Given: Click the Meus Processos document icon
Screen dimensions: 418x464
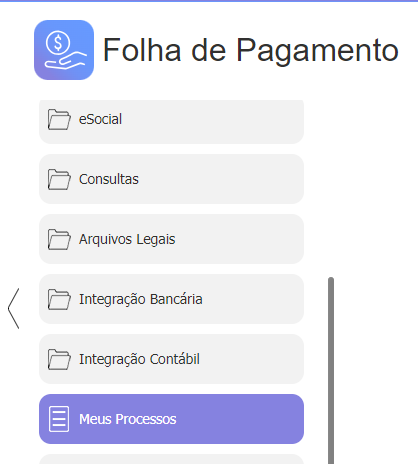Looking at the screenshot, I should [59, 419].
